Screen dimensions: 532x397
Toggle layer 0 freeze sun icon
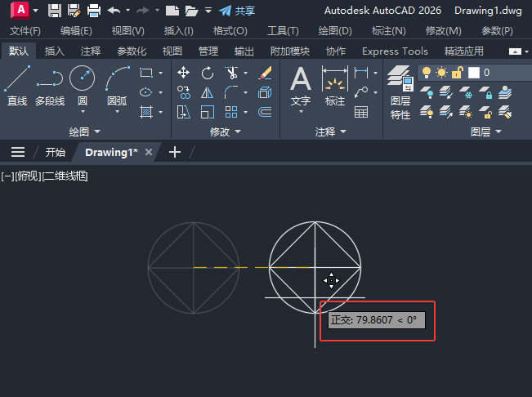(441, 72)
